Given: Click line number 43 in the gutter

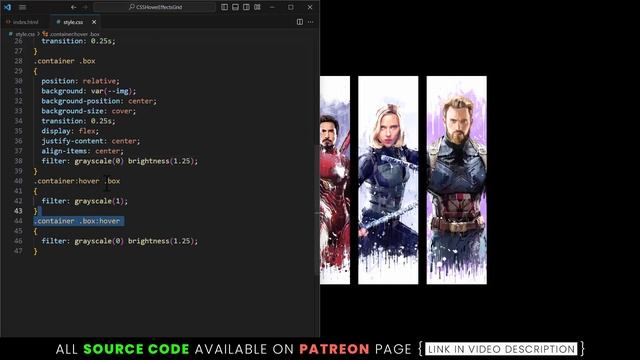Looking at the screenshot, I should [18, 211].
